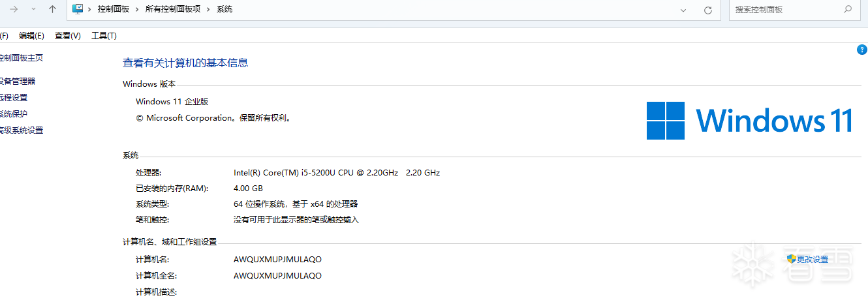Click the 笔和触控 label
Image resolution: width=868 pixels, height=304 pixels.
point(153,220)
